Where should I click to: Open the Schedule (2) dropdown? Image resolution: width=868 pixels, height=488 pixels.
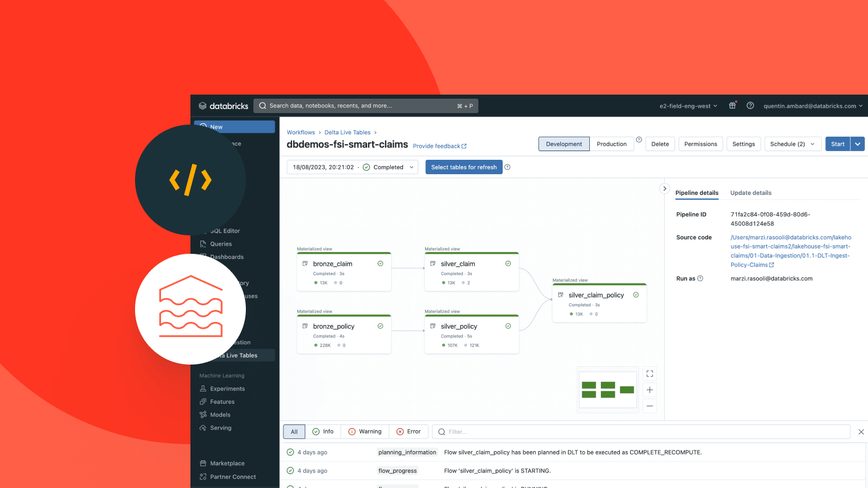coord(792,144)
